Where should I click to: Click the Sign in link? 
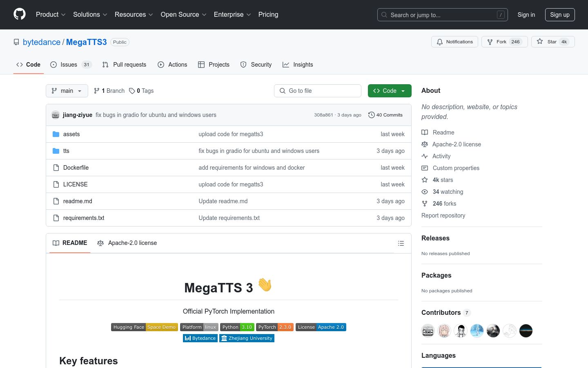click(526, 15)
